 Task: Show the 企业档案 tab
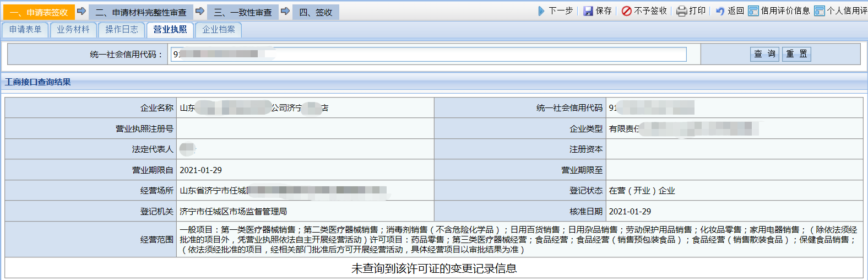219,30
